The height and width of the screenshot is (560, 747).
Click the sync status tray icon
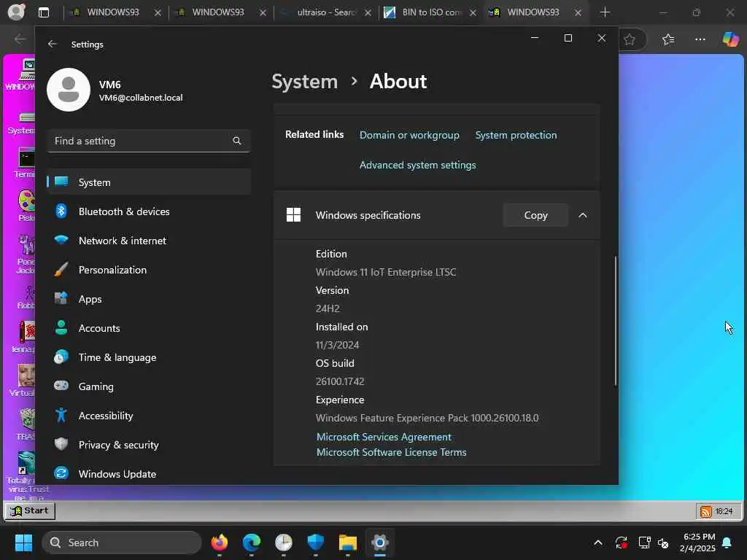[622, 542]
